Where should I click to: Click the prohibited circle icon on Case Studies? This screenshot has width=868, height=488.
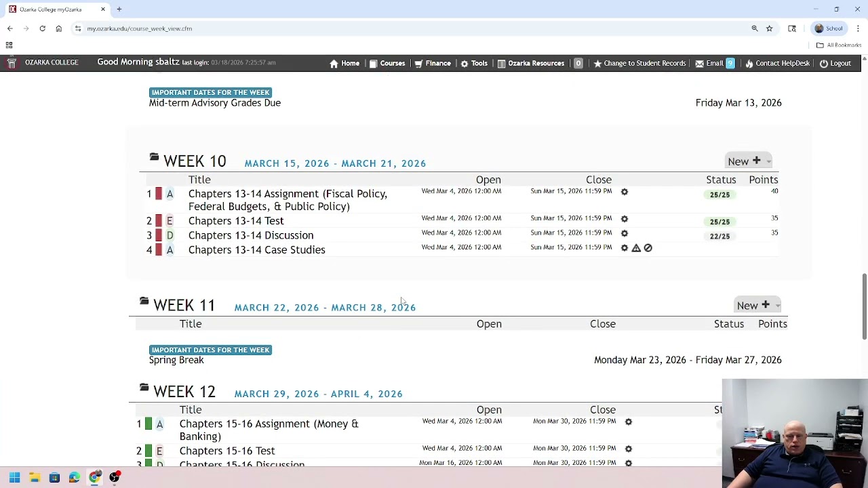(648, 248)
